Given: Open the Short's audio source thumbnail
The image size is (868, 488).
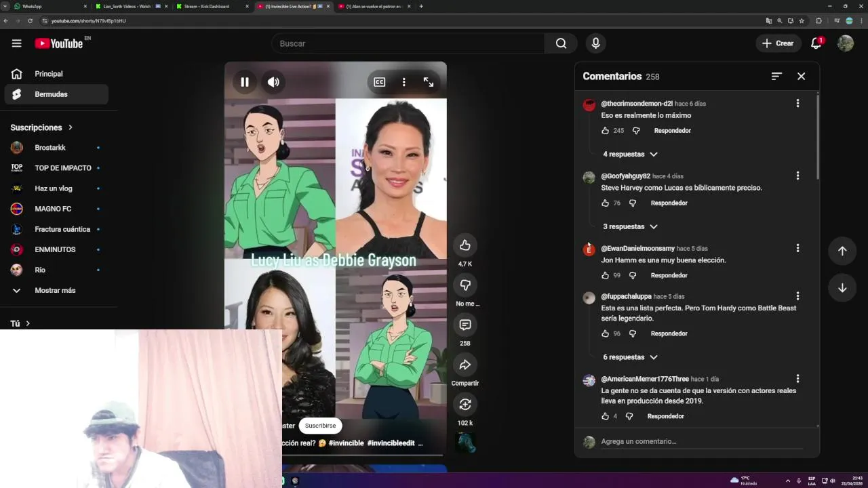Looking at the screenshot, I should (x=465, y=443).
